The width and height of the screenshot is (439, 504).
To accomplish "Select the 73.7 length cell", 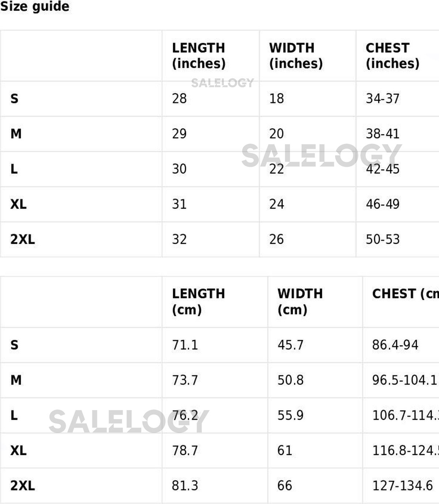I will 185,380.
